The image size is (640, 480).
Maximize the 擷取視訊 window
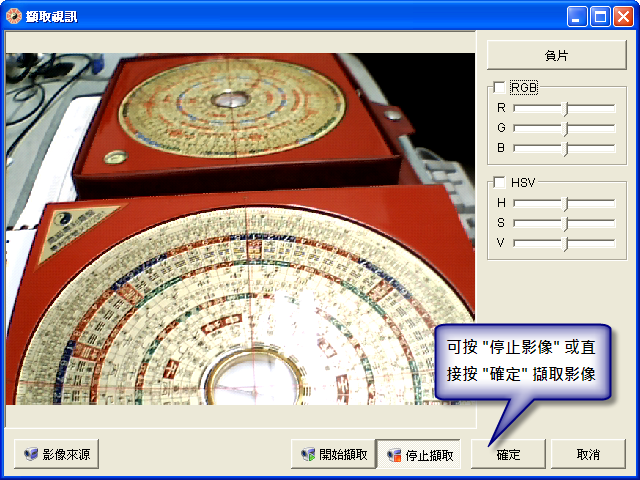600,17
